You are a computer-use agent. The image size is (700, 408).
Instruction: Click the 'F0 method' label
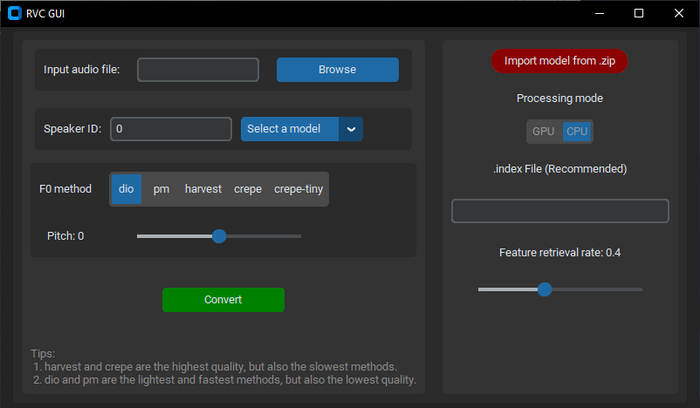point(65,189)
